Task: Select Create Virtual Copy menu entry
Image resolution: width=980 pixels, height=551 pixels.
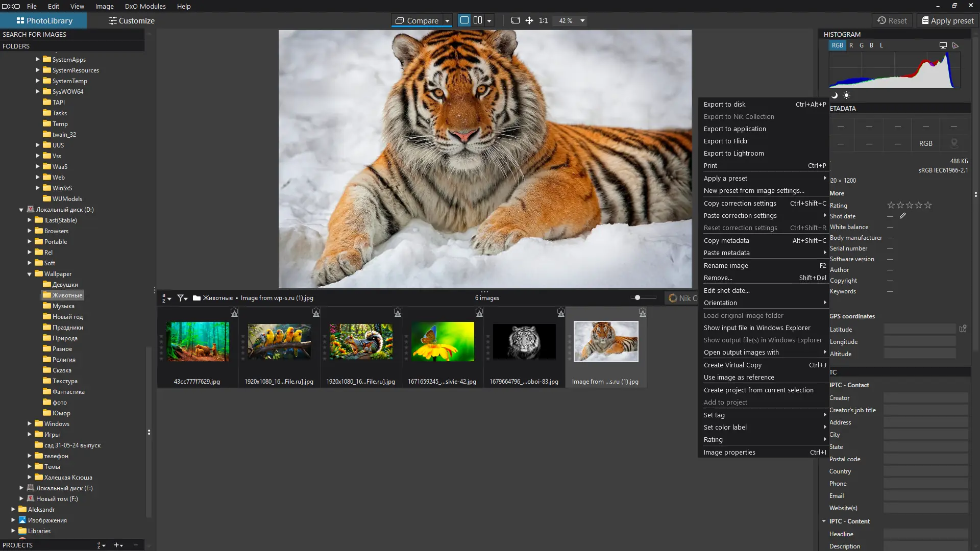Action: pyautogui.click(x=732, y=365)
